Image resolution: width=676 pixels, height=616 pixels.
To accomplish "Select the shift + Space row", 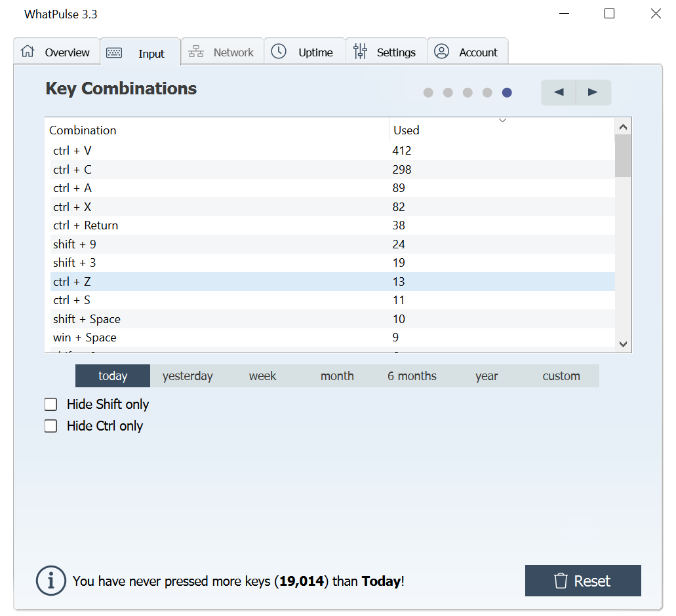I will click(x=332, y=318).
